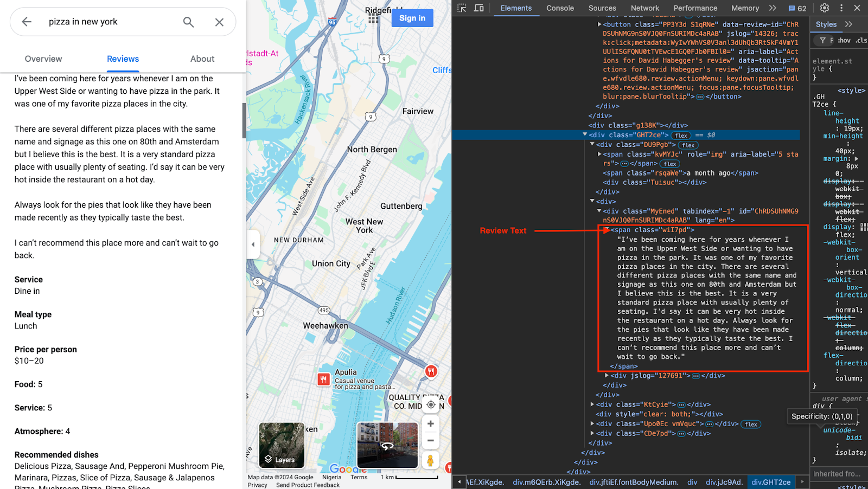Open the Google apps grid icon
868x489 pixels.
click(373, 18)
